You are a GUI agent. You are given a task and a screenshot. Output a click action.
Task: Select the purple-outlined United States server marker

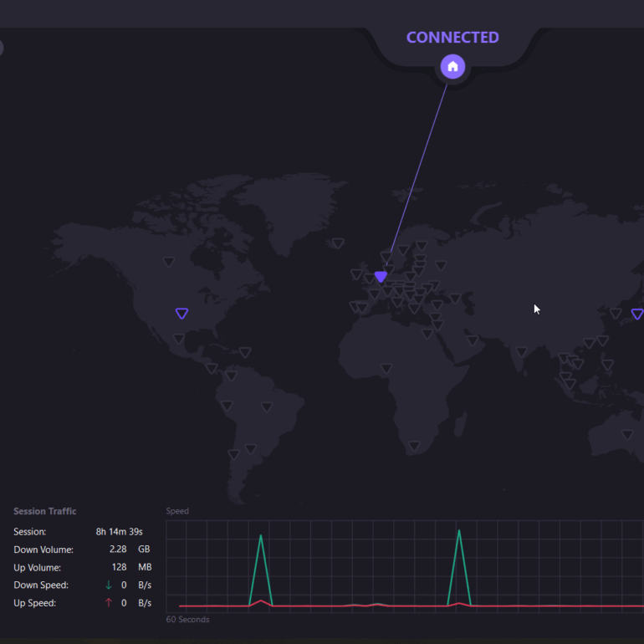click(181, 314)
